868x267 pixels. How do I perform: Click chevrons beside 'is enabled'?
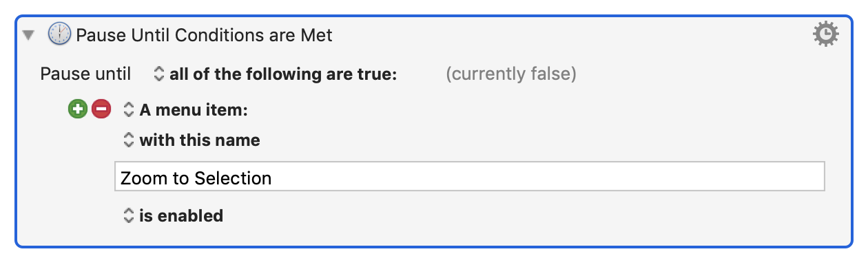(128, 215)
